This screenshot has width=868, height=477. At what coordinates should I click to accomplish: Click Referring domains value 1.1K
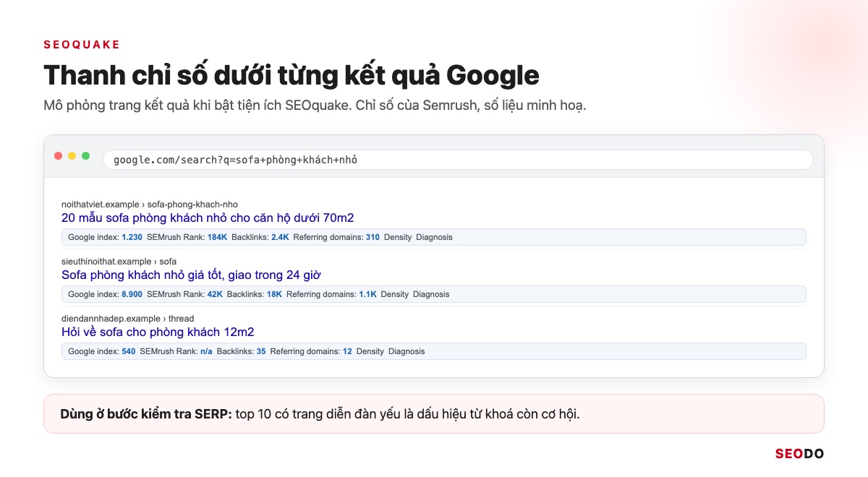pyautogui.click(x=367, y=294)
